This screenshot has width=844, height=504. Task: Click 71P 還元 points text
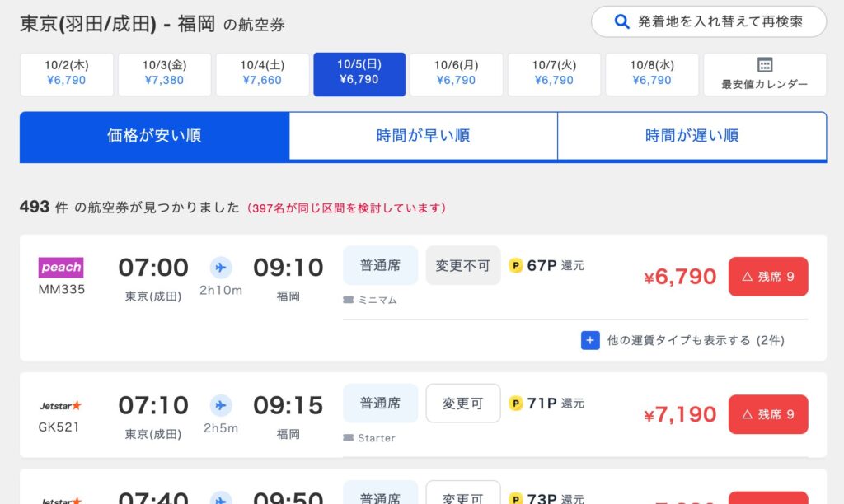pyautogui.click(x=556, y=403)
